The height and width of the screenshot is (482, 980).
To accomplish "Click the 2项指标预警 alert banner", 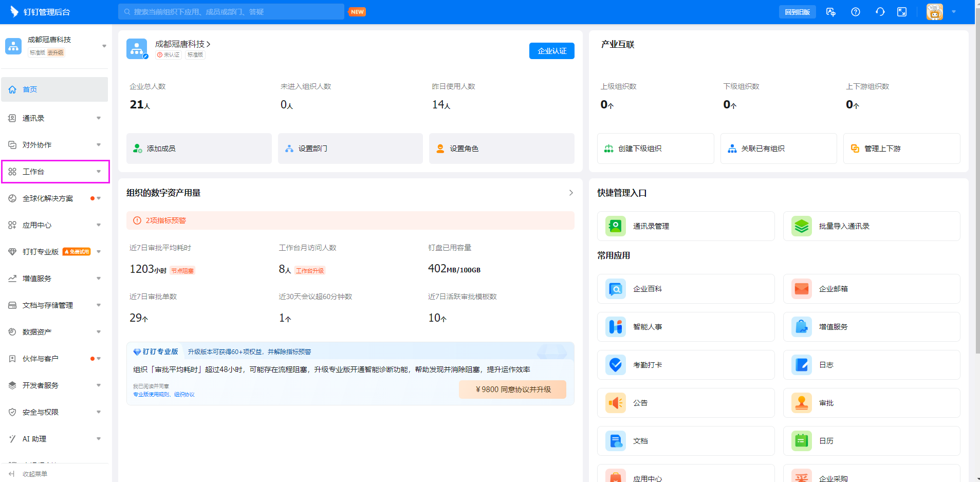I will coord(350,220).
